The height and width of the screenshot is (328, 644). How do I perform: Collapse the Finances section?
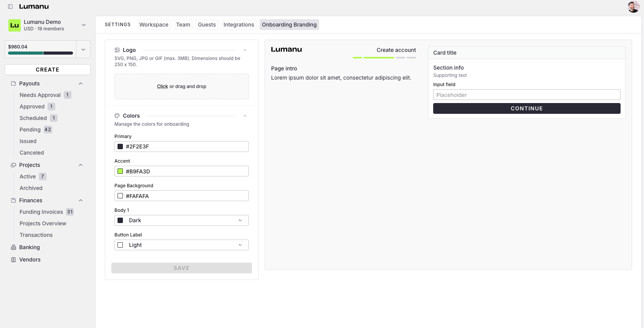81,200
